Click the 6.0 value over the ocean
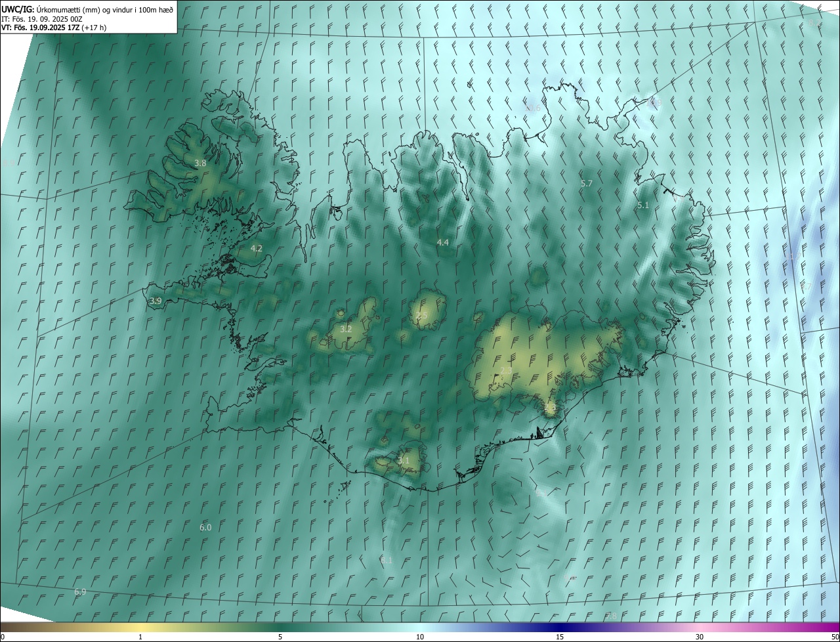 (x=205, y=527)
